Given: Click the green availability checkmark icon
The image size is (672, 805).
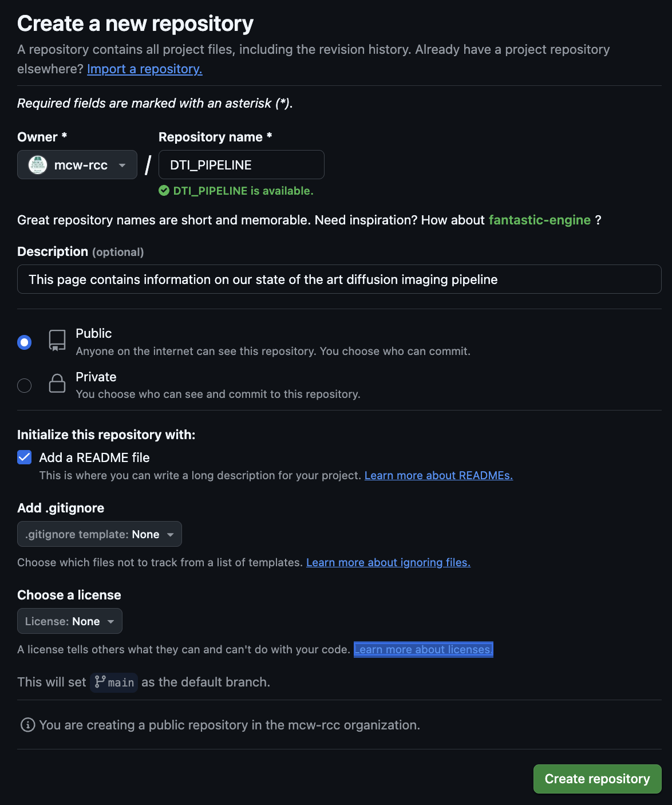Looking at the screenshot, I should [164, 191].
